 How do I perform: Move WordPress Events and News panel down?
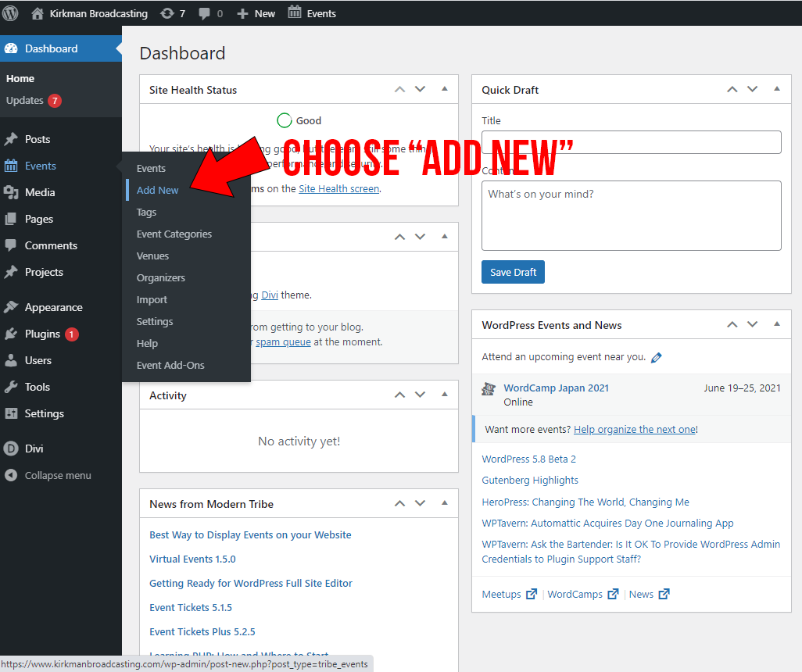(x=753, y=324)
